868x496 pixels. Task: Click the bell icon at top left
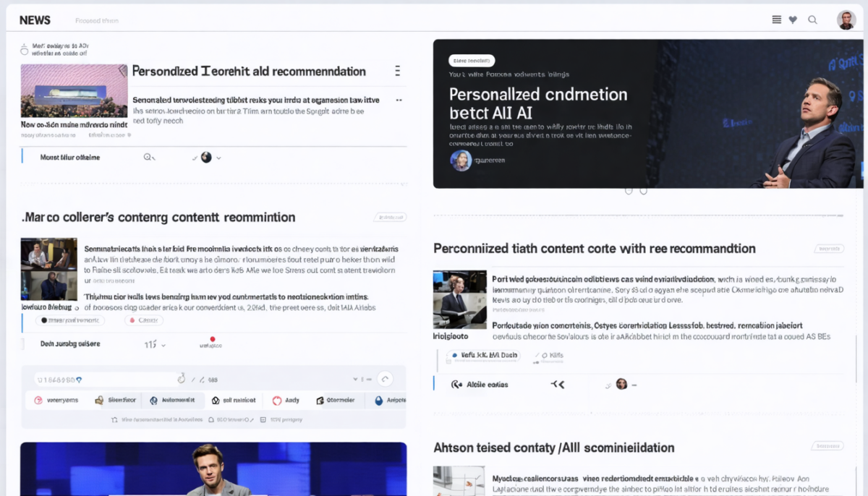click(24, 48)
